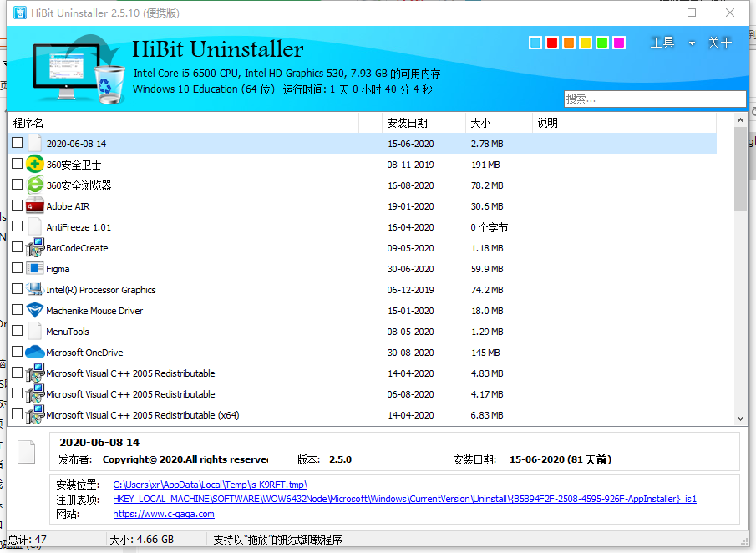This screenshot has width=756, height=553.
Task: Open the install location path link
Action: [x=211, y=485]
